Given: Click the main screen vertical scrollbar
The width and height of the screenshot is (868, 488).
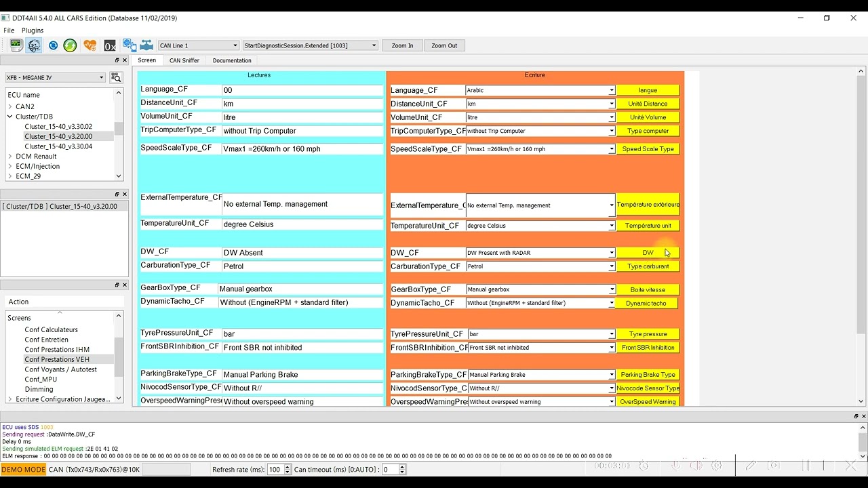Looking at the screenshot, I should click(861, 237).
